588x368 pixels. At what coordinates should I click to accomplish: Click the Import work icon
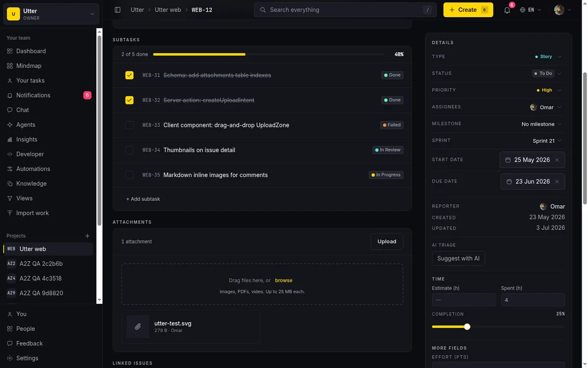pyautogui.click(x=10, y=213)
